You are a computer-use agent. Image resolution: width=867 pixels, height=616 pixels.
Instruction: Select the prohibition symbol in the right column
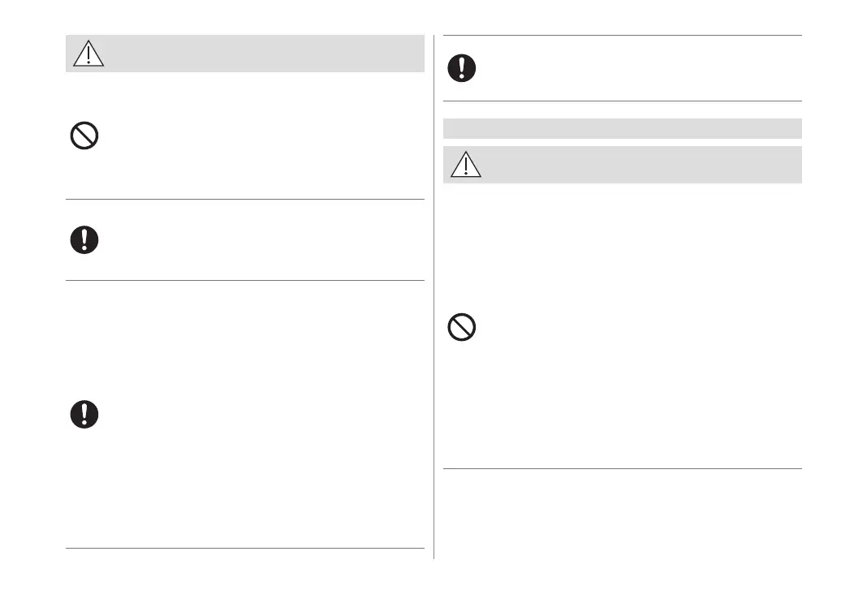pos(461,328)
